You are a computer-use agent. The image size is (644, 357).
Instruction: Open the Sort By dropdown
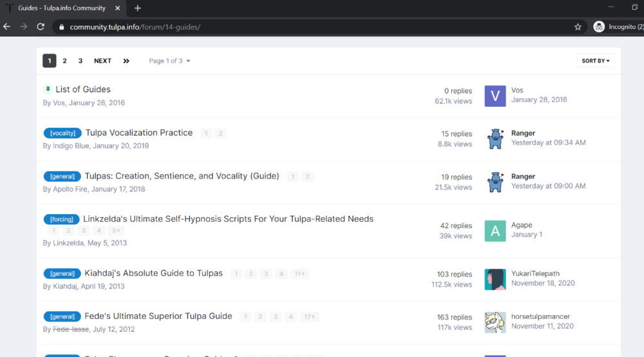pos(595,61)
